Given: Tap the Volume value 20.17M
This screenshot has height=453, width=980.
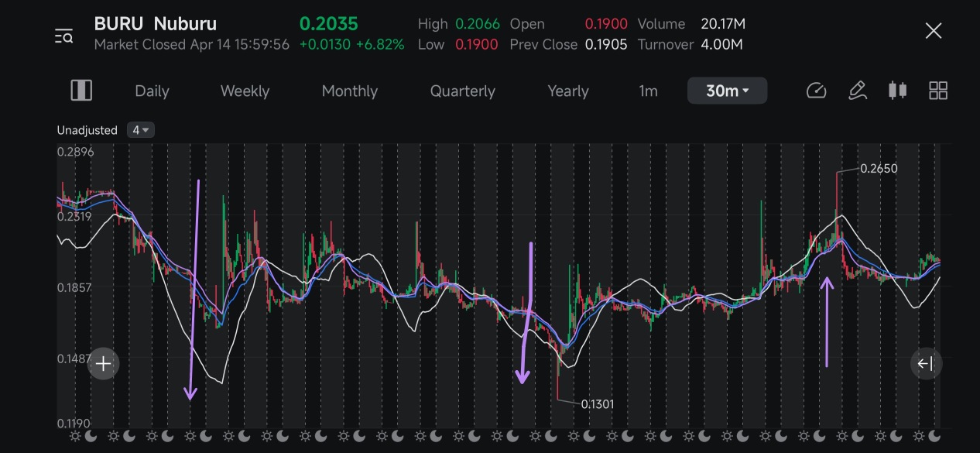Looking at the screenshot, I should [723, 24].
